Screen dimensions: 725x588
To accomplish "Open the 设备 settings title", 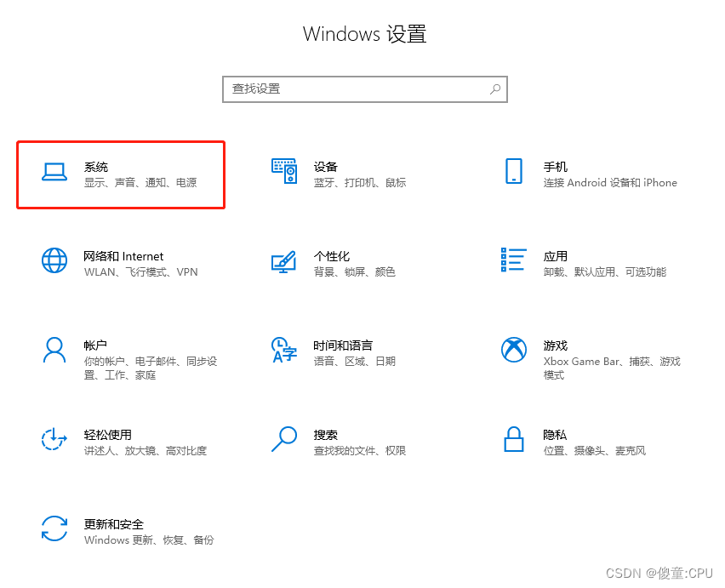I will coord(326,167).
